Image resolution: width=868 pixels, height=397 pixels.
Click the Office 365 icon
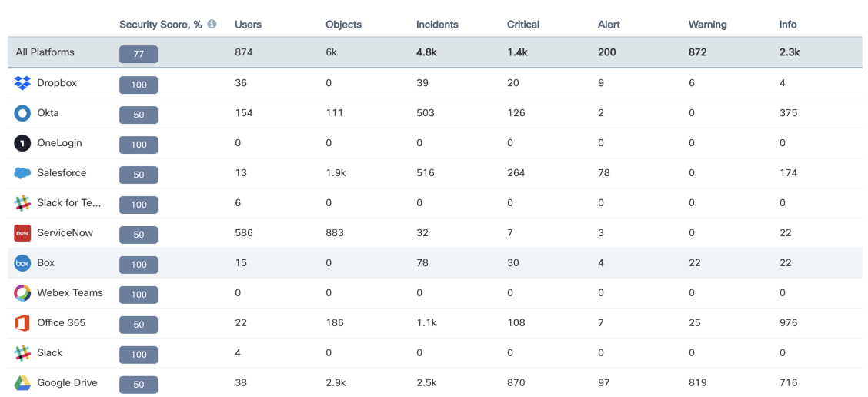(x=22, y=323)
